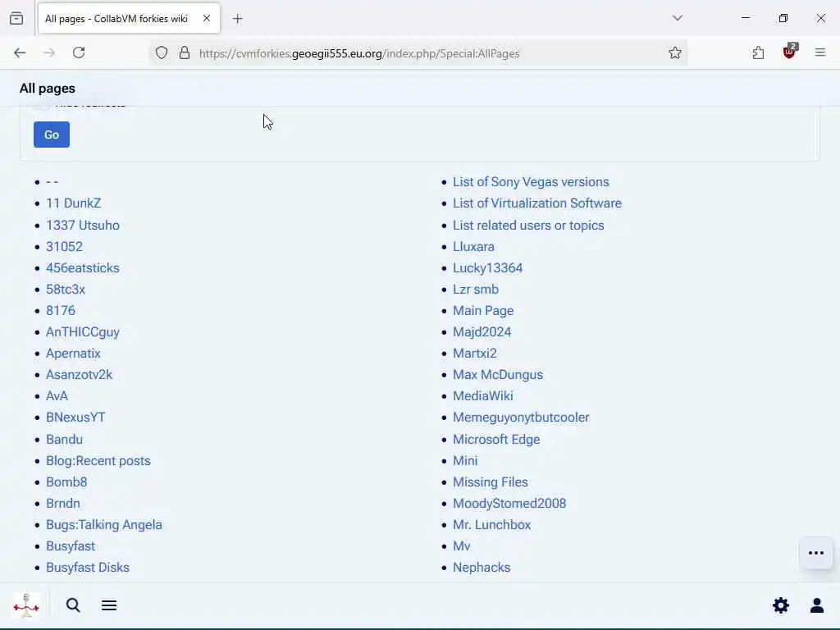840x630 pixels.
Task: Open the Busyfast page link
Action: tap(71, 546)
